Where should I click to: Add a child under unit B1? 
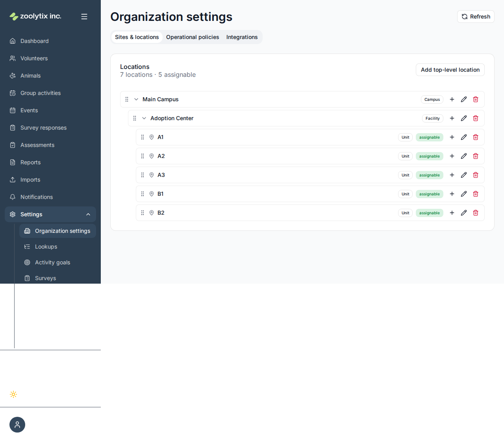[452, 194]
